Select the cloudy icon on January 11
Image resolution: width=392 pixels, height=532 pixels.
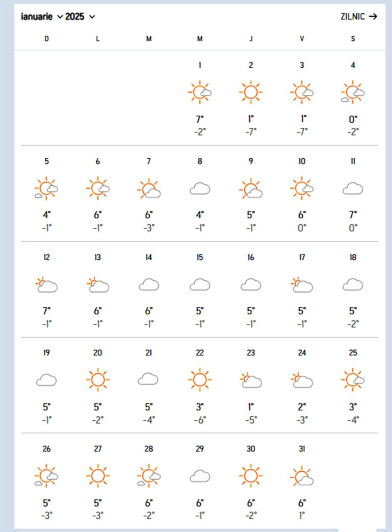coord(353,188)
